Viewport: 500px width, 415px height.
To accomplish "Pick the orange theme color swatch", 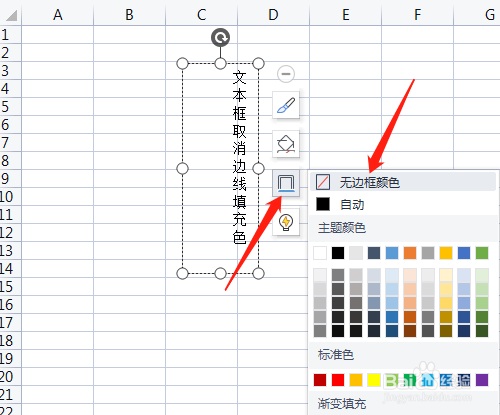I will [x=410, y=253].
